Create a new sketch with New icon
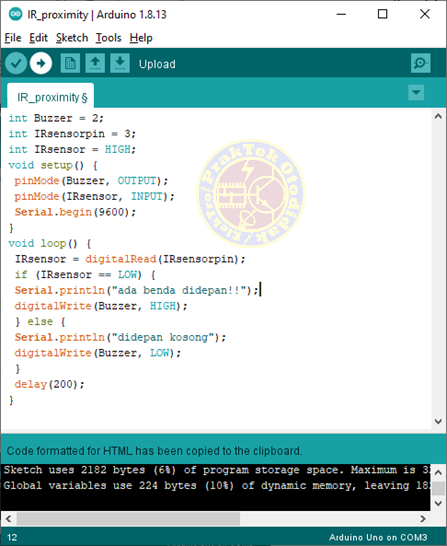Screen dimensions: 447x546 (x=70, y=63)
